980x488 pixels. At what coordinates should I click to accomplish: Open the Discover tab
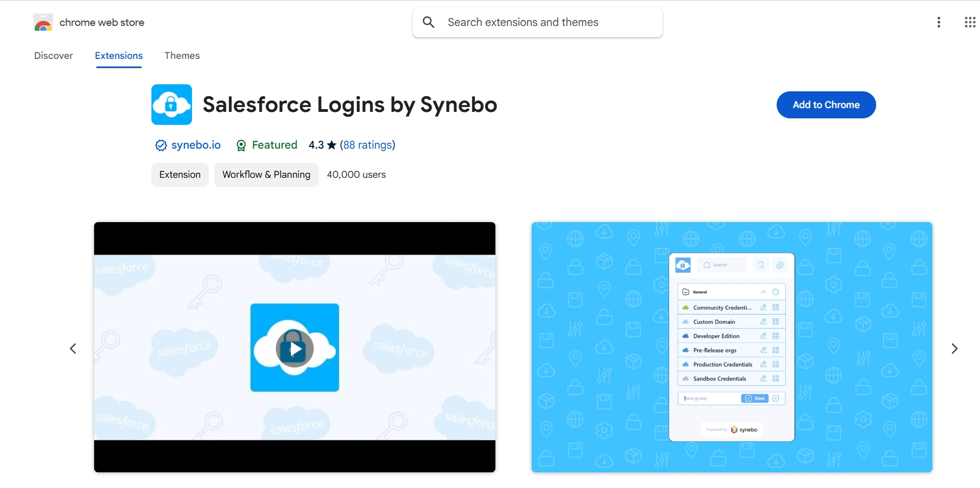point(54,55)
